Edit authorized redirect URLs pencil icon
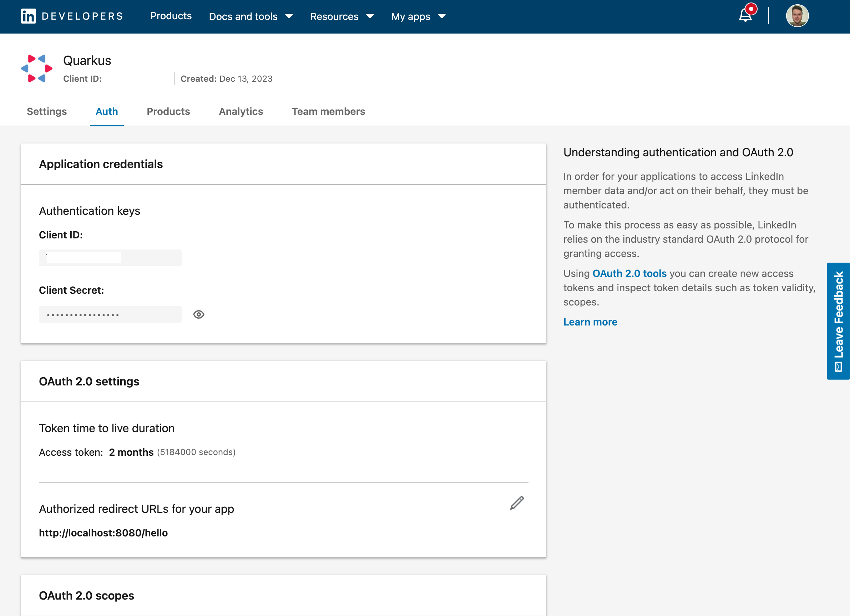Screen dimensions: 850x616 [x=517, y=503]
